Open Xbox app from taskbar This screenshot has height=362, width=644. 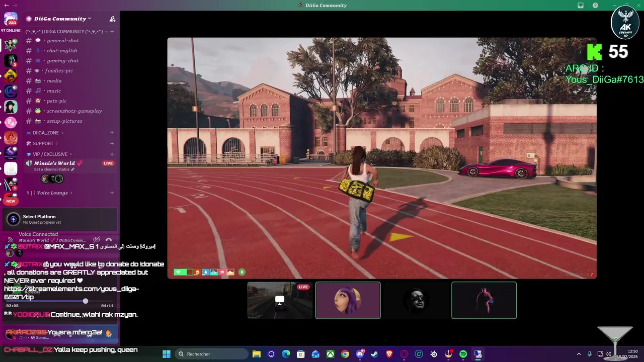click(x=330, y=354)
